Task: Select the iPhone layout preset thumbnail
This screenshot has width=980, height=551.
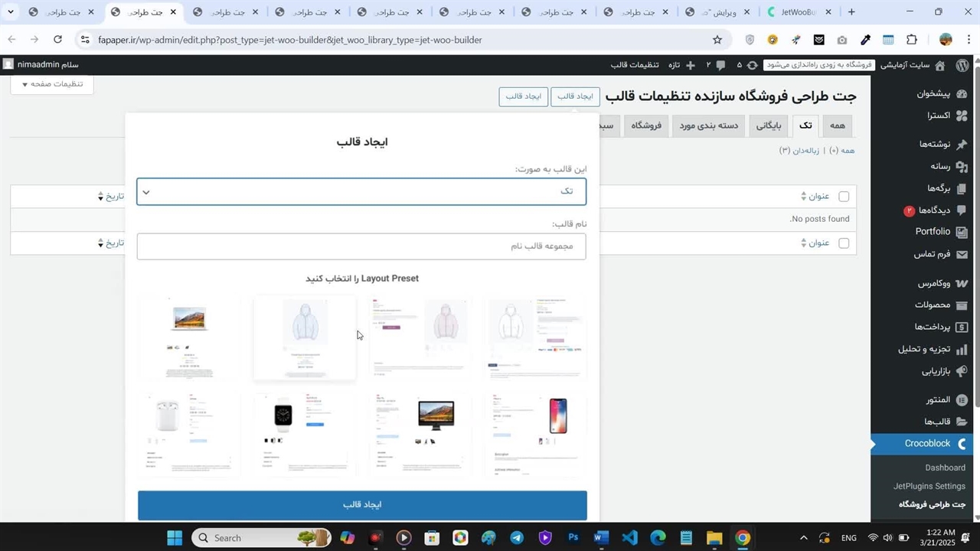Action: tap(537, 434)
